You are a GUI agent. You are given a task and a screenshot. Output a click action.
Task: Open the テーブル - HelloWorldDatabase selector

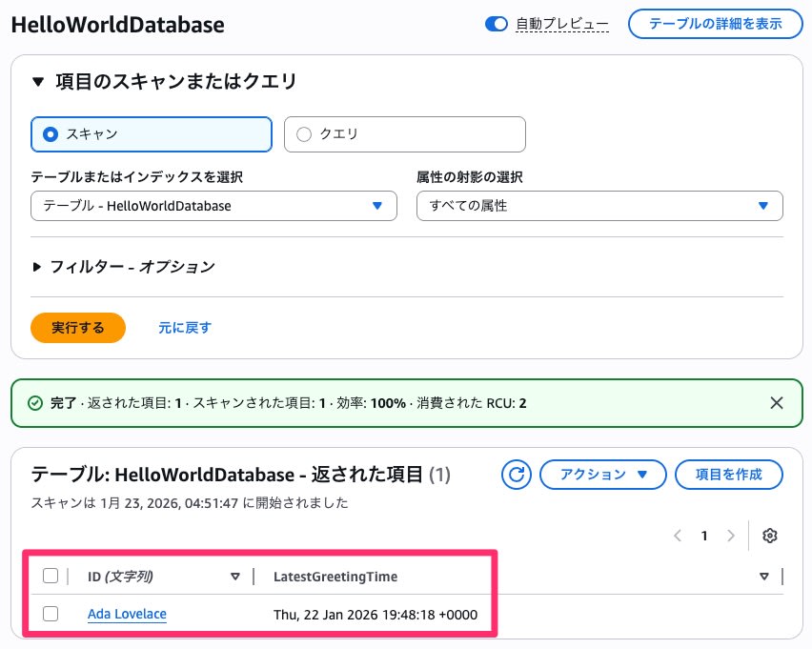tap(213, 205)
